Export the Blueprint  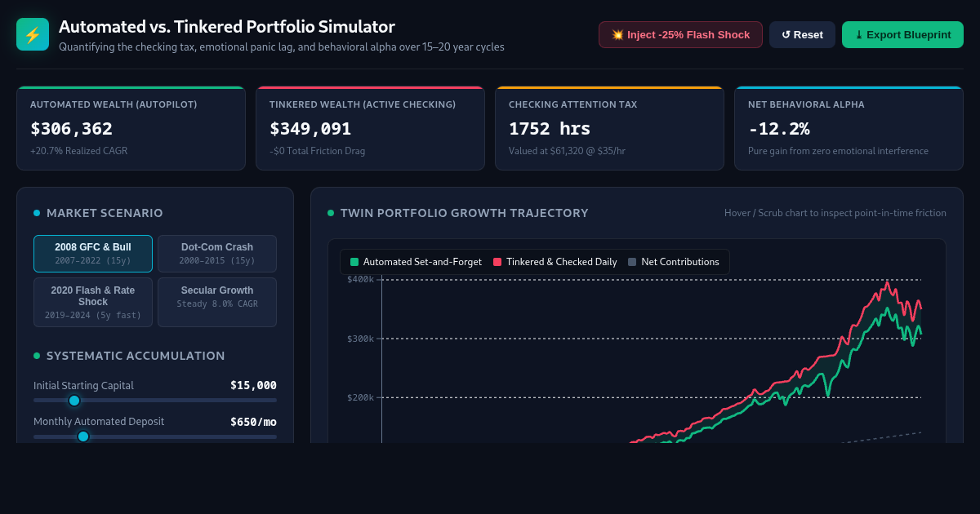[x=902, y=34]
